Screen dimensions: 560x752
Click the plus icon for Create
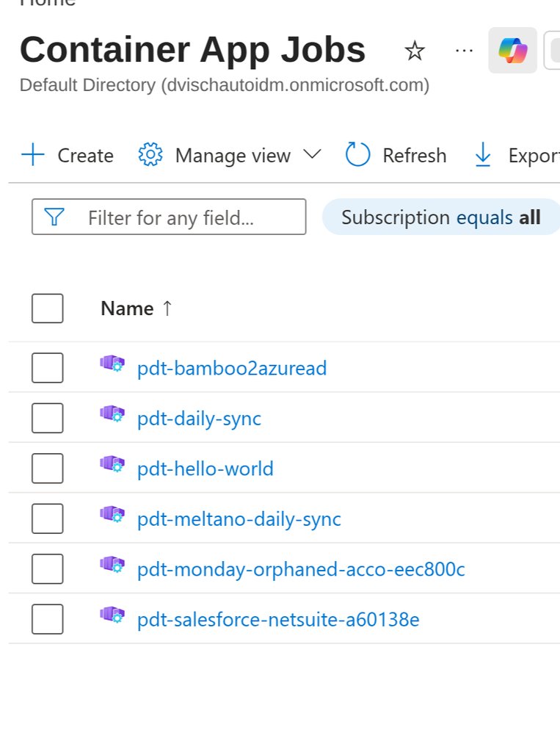click(x=33, y=155)
